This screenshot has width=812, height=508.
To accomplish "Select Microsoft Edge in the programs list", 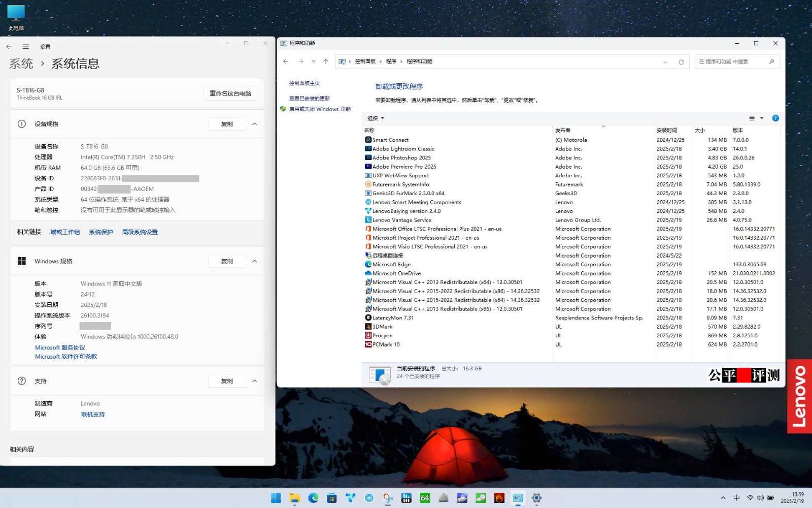I will point(388,264).
